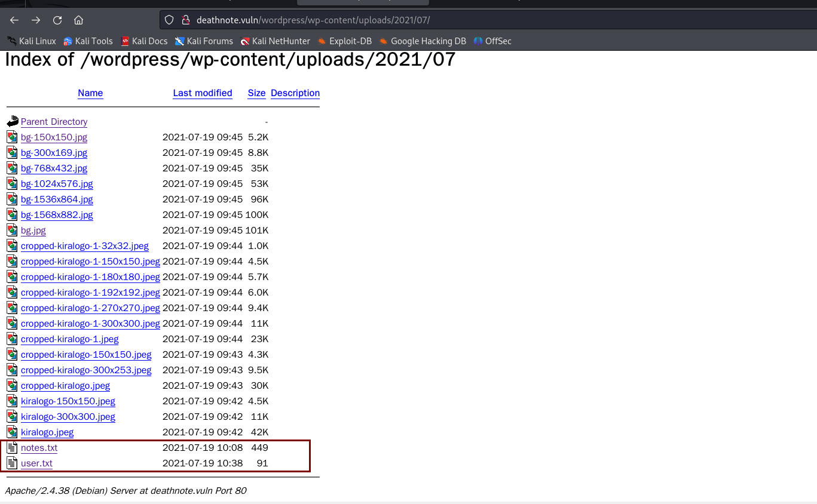Open the bg.jpg file link
817x504 pixels.
click(x=33, y=231)
